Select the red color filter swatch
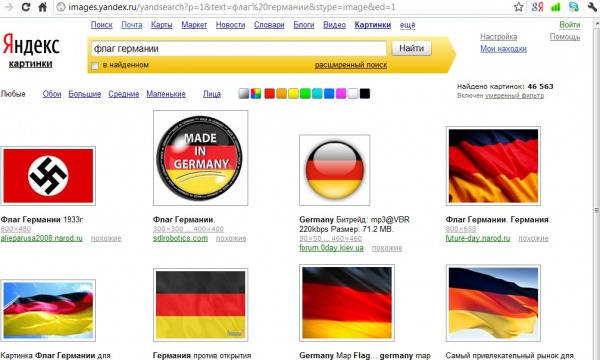 269,93
